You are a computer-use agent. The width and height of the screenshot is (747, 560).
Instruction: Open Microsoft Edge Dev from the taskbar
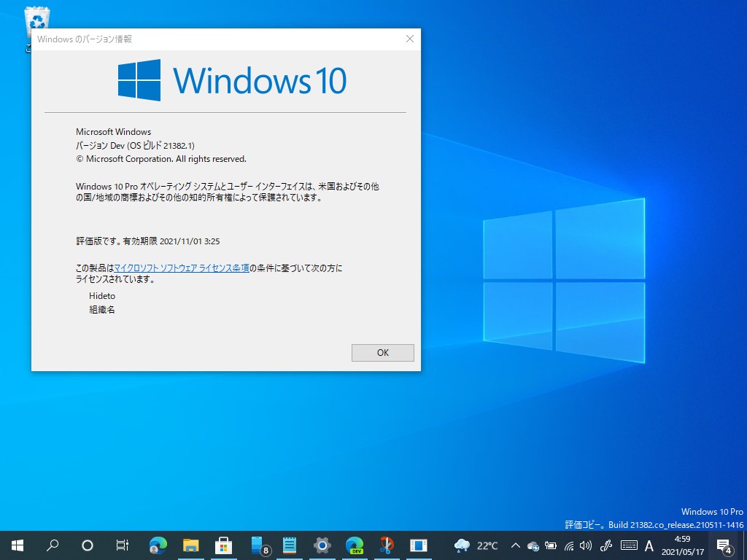[x=355, y=545]
